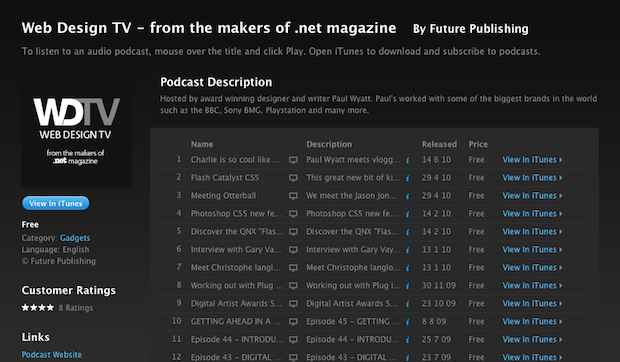This screenshot has width=620, height=362.
Task: Open info icon in Interview with Gary Vay row
Action: tap(407, 250)
